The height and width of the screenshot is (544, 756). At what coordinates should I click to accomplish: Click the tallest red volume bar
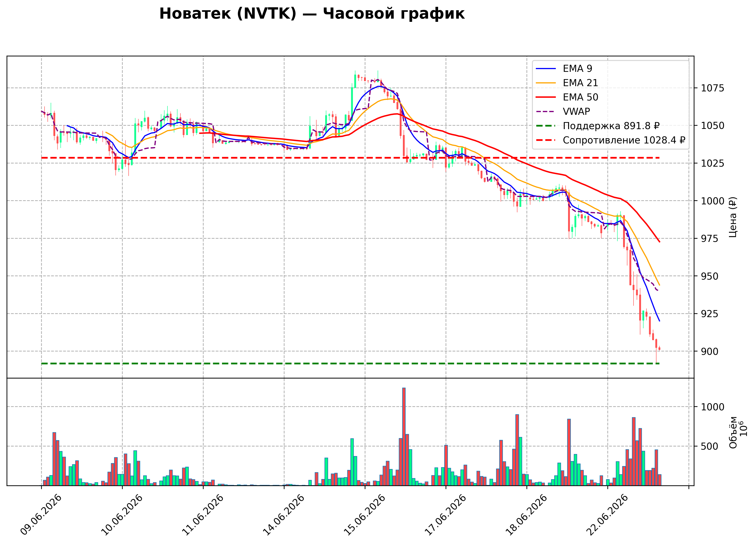coord(404,437)
